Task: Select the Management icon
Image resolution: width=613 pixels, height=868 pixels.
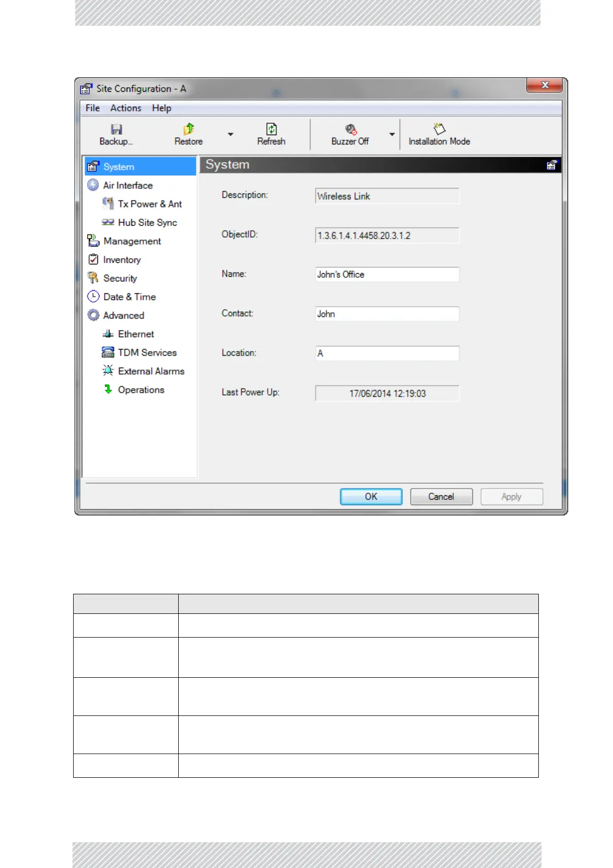Action: [93, 241]
